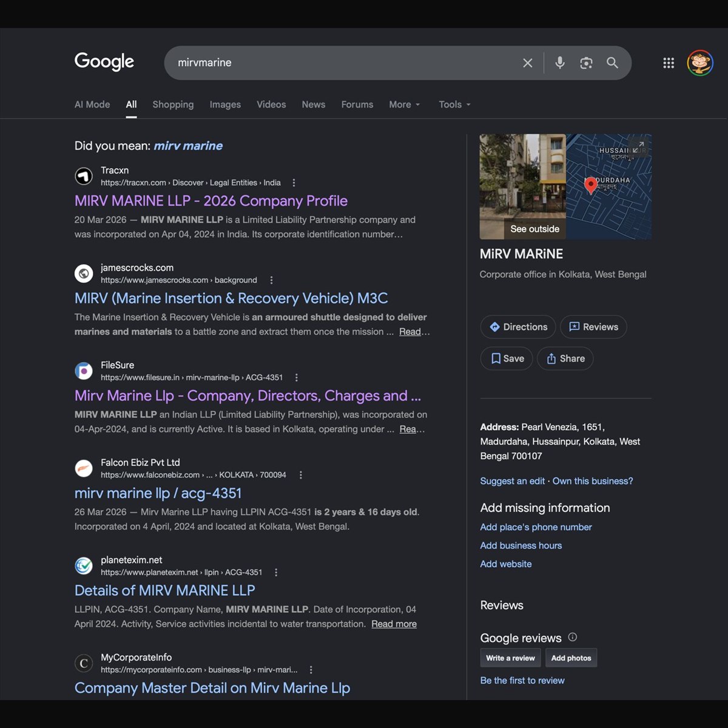
Task: Click Suggest an edit link
Action: point(513,481)
